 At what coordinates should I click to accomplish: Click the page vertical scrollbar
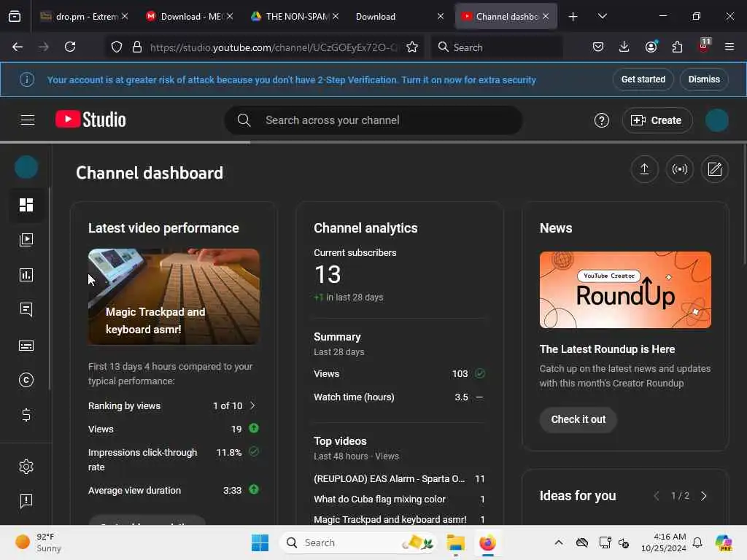pos(745,205)
